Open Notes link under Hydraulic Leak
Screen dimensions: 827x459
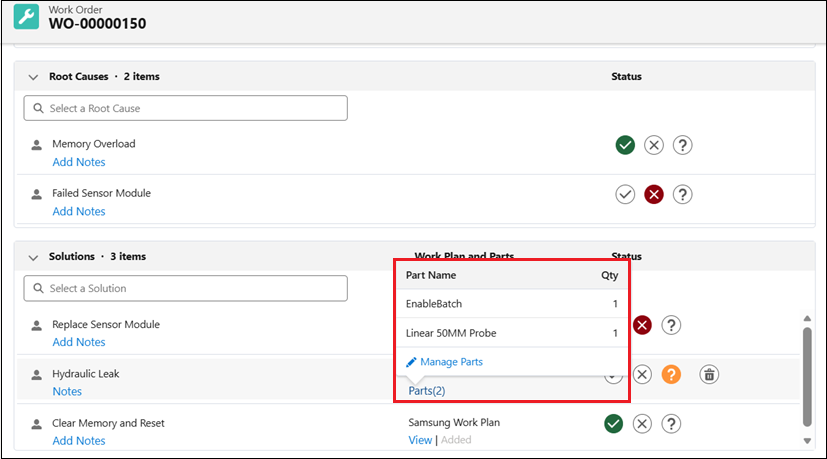pyautogui.click(x=67, y=391)
